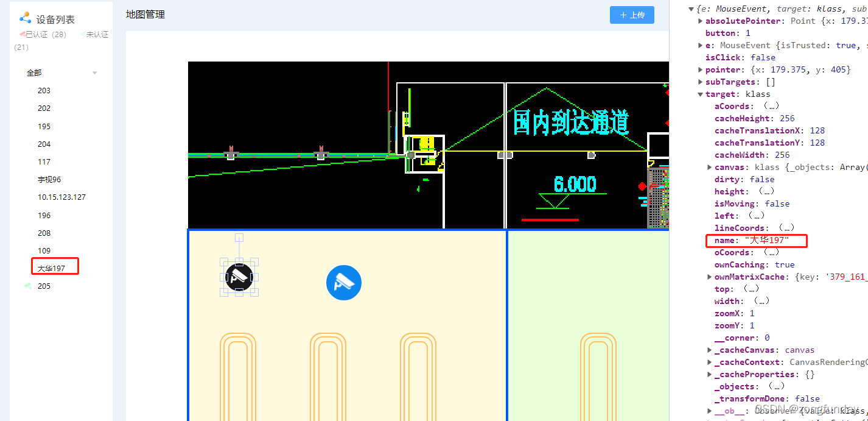
Task: Click the 国内到达通道 label on the map
Action: (571, 122)
